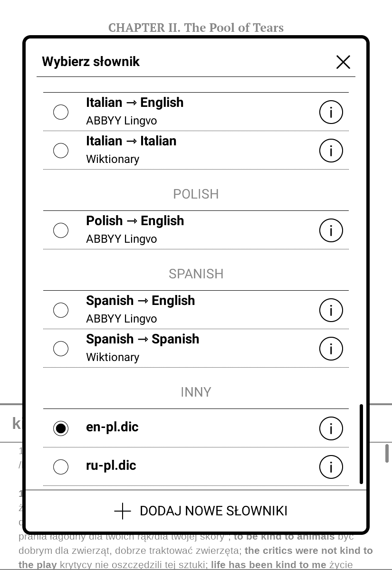Click the dictionary list scrollbar
392x570 pixels.
pyautogui.click(x=362, y=444)
